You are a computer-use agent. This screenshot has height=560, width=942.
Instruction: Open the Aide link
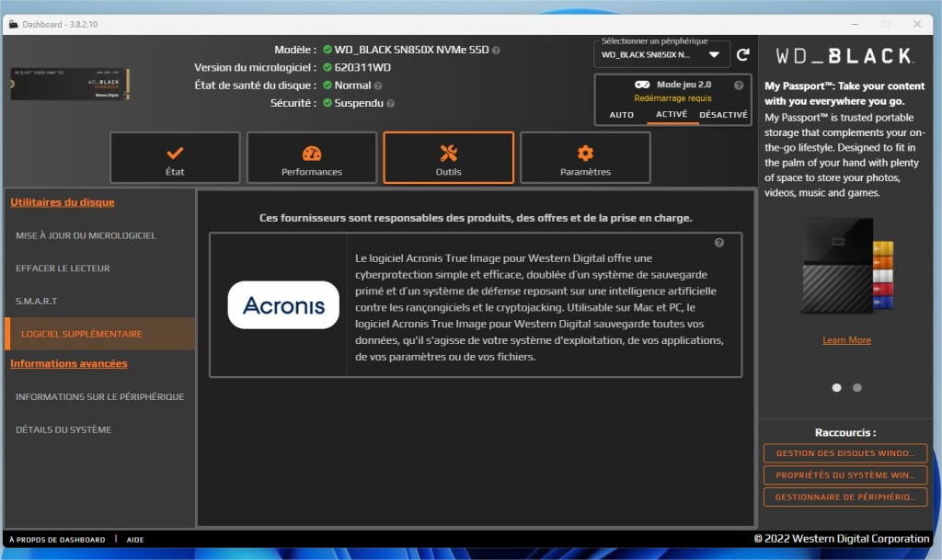click(135, 540)
